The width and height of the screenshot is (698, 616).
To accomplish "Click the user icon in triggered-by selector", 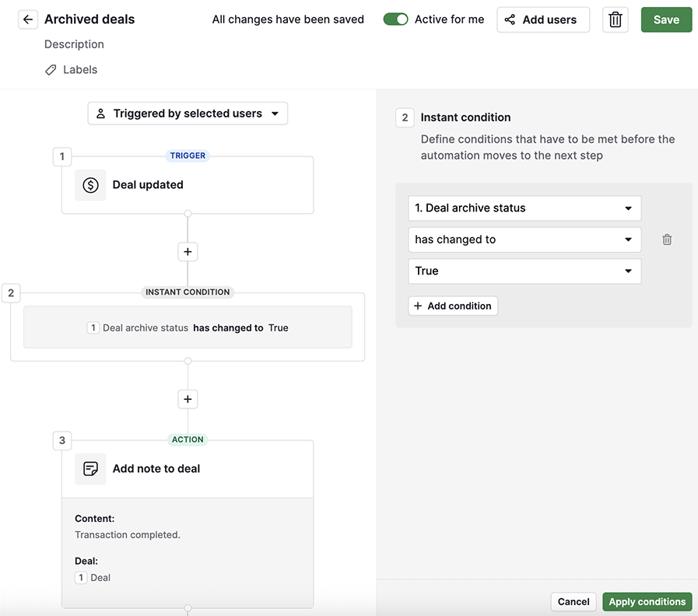I will pyautogui.click(x=100, y=113).
